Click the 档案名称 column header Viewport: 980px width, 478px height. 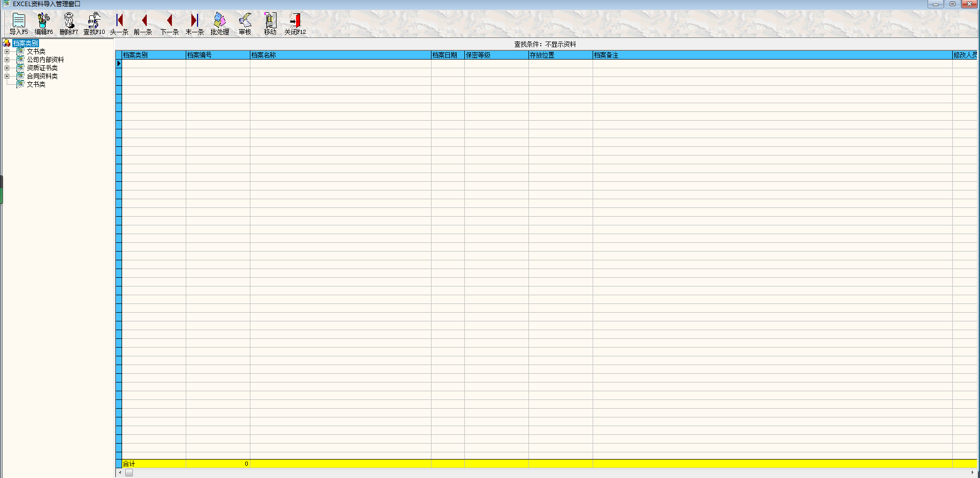(x=340, y=55)
